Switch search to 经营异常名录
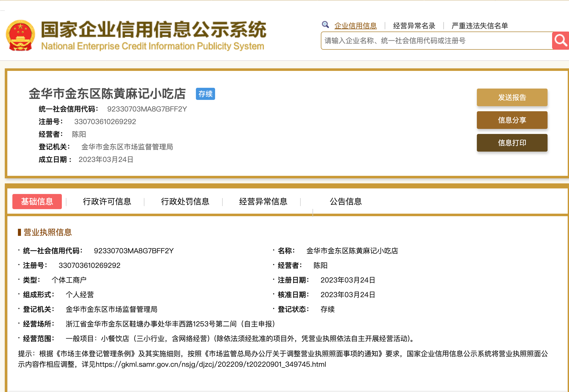569x392 pixels. pos(414,26)
